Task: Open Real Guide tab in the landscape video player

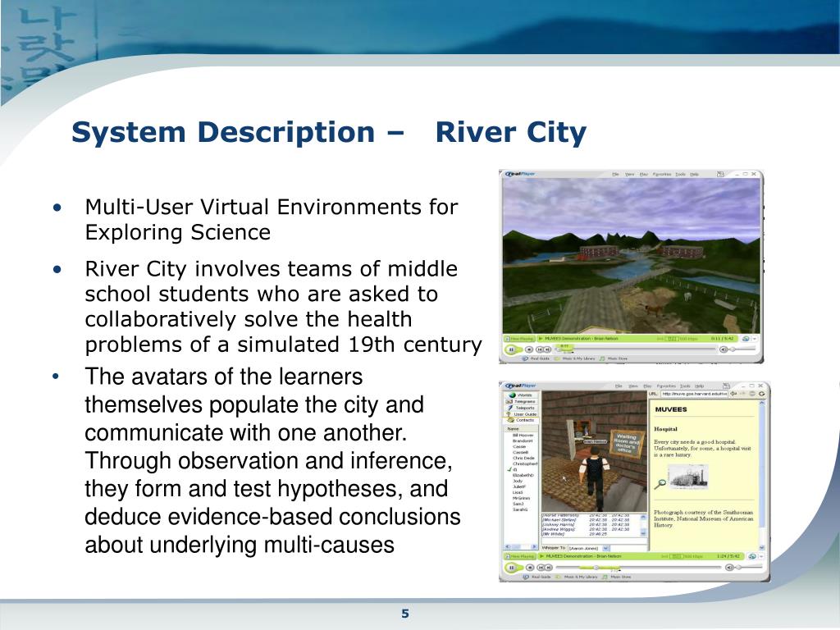Action: click(x=536, y=358)
